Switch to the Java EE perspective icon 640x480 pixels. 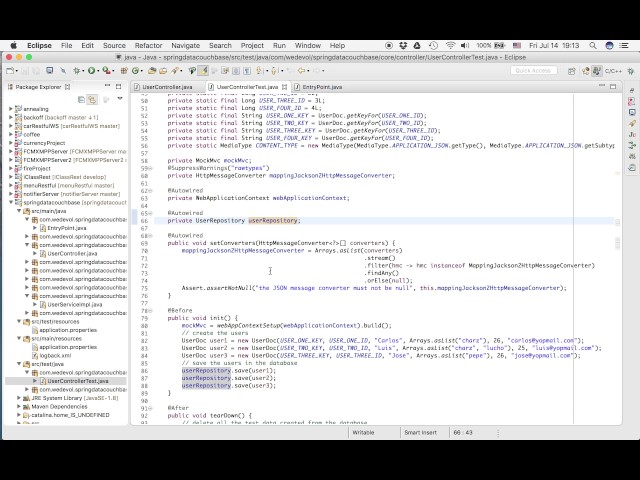[586, 71]
